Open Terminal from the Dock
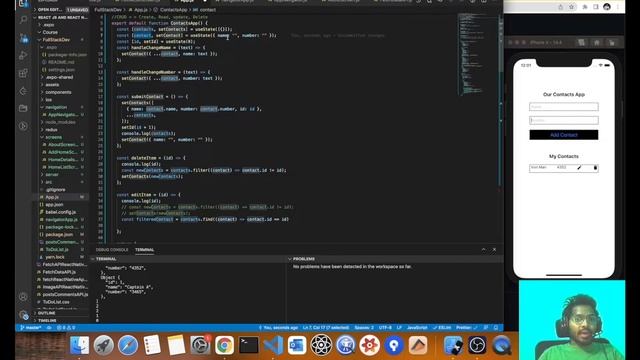The width and height of the screenshot is (640, 360). (x=249, y=345)
